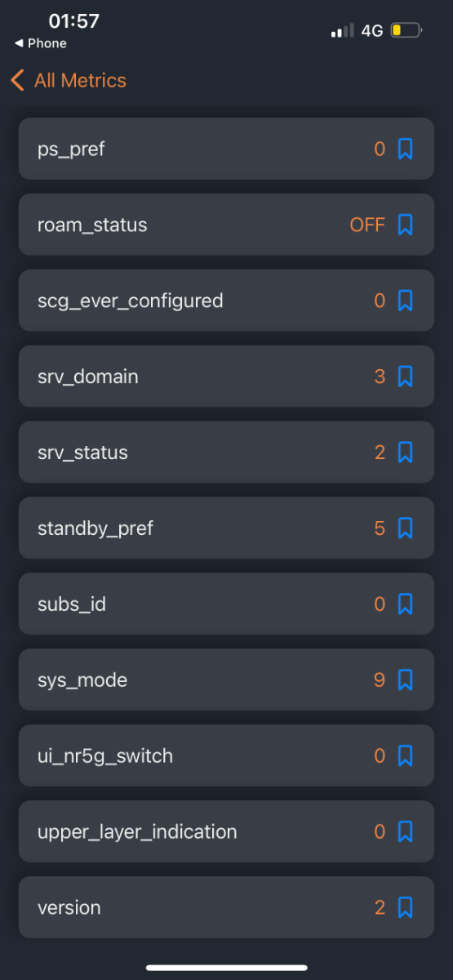The width and height of the screenshot is (453, 980).
Task: Bookmark the srv_domain metric
Action: click(x=406, y=376)
